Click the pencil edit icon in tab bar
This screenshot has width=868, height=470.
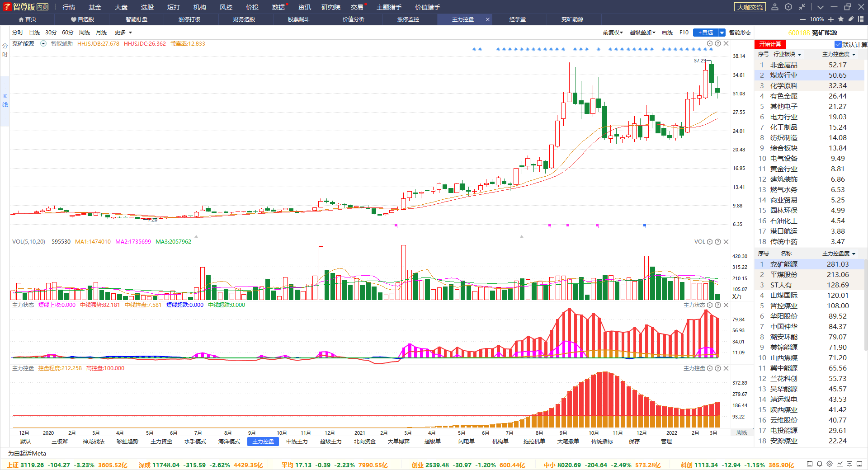pyautogui.click(x=851, y=19)
